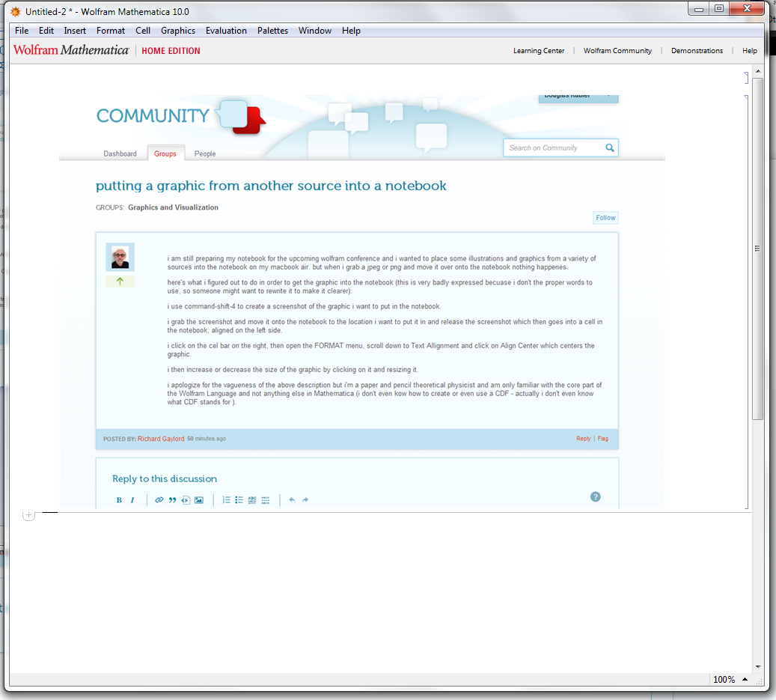Open the Format menu
Screen dimensions: 776x700
coord(110,31)
